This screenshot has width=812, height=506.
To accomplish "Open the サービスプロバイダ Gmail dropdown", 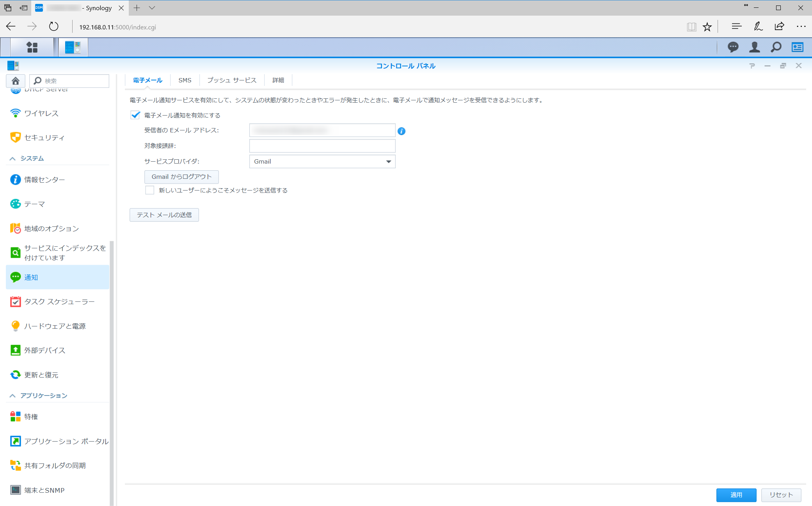I will click(x=322, y=162).
